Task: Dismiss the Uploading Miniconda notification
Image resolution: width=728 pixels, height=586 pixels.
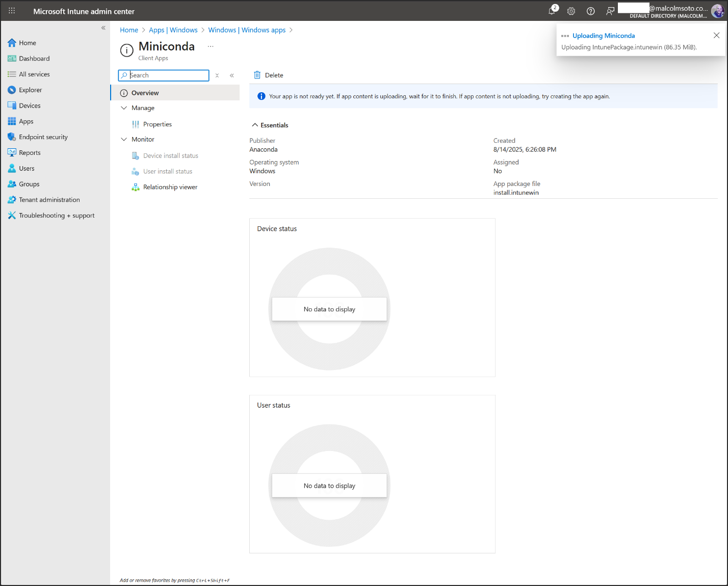Action: point(716,35)
